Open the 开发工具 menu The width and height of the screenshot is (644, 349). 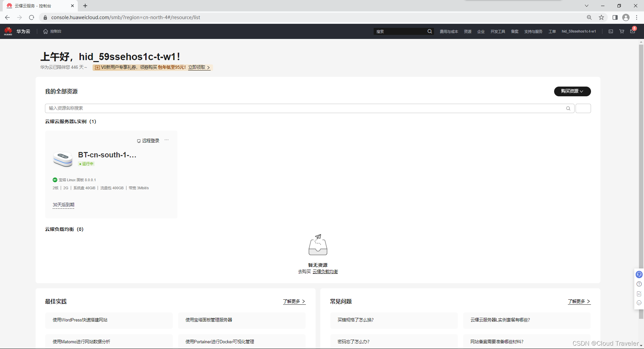coord(498,31)
